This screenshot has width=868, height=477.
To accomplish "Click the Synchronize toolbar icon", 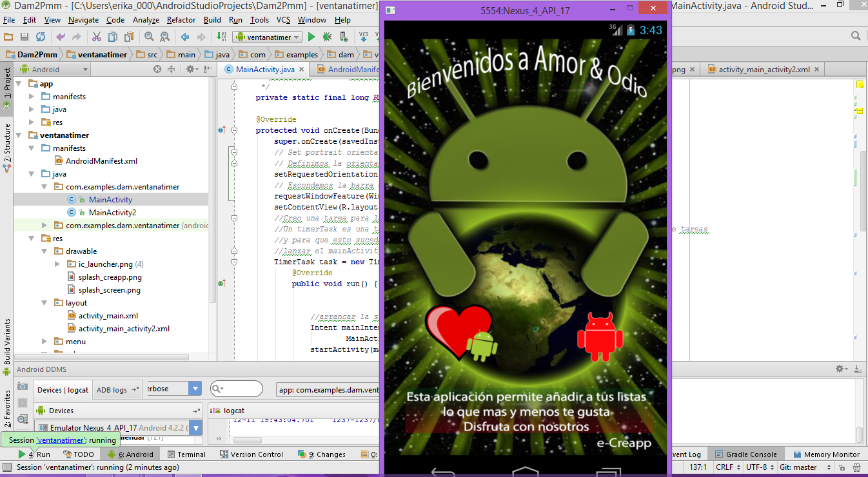I will [41, 37].
